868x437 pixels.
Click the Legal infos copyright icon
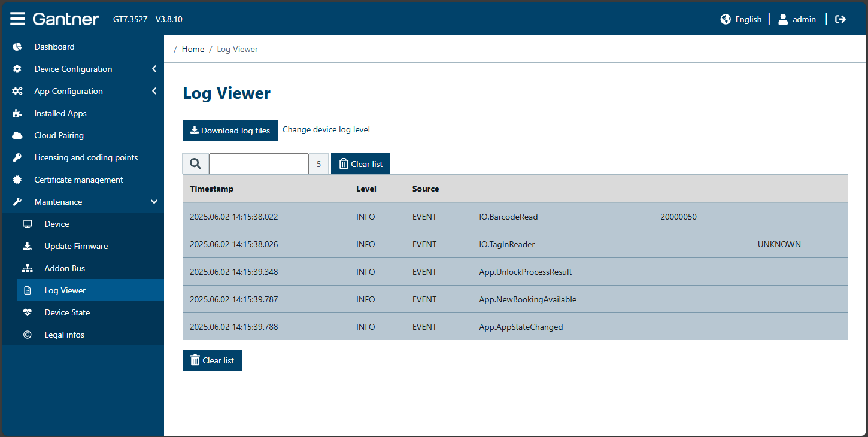tap(28, 335)
